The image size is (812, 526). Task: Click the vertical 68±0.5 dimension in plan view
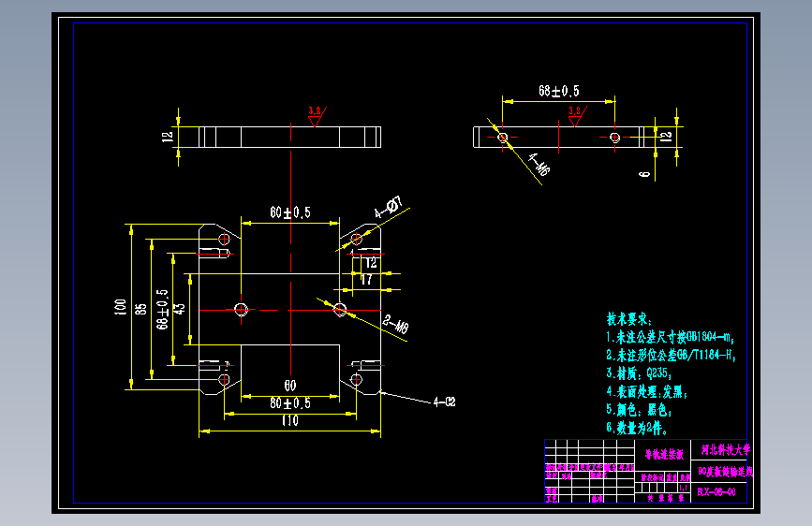coord(162,309)
